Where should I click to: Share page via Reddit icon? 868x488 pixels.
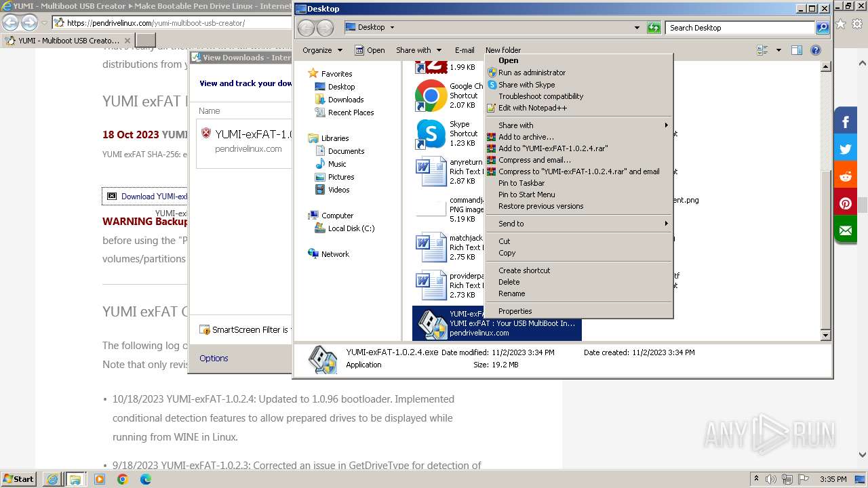pyautogui.click(x=846, y=176)
